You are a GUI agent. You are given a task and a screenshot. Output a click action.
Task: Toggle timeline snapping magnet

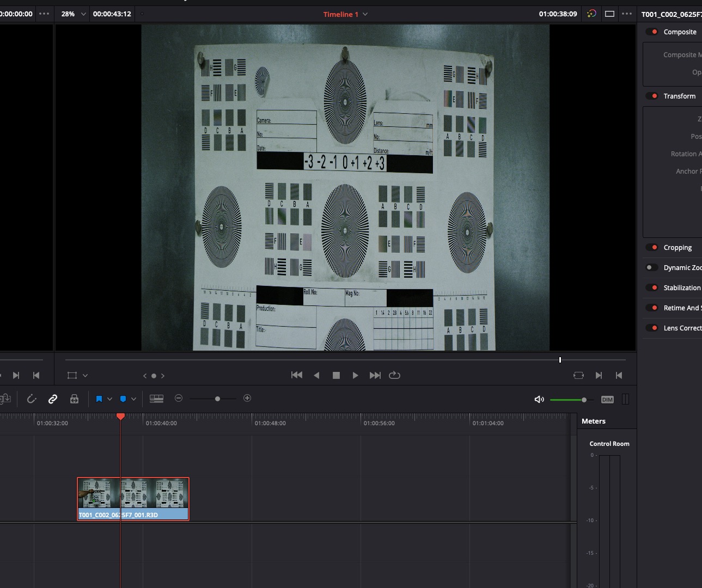click(32, 399)
